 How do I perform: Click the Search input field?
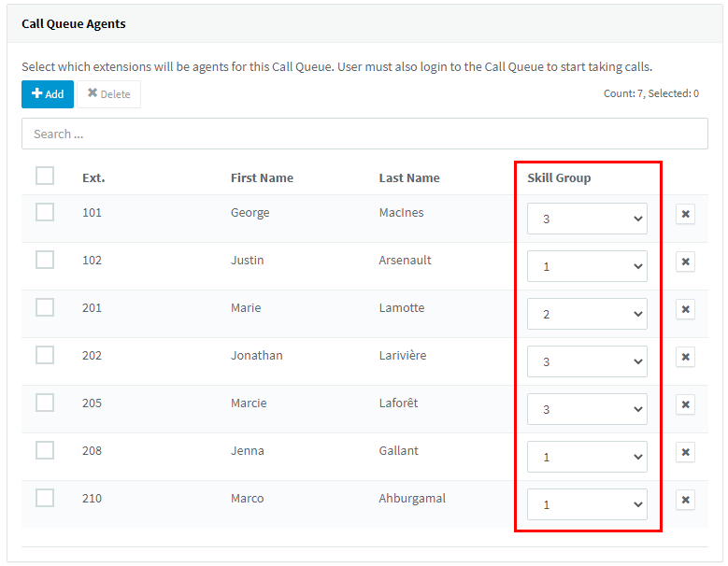(x=364, y=134)
